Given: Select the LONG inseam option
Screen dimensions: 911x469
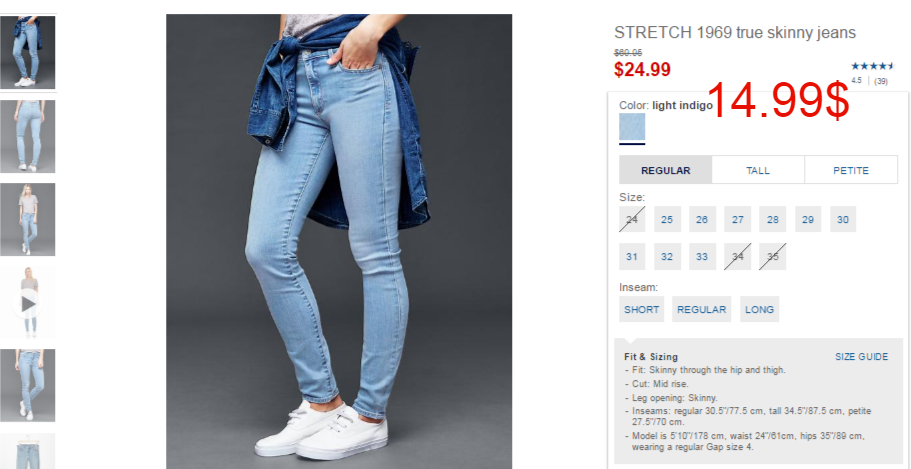Looking at the screenshot, I should tap(759, 309).
